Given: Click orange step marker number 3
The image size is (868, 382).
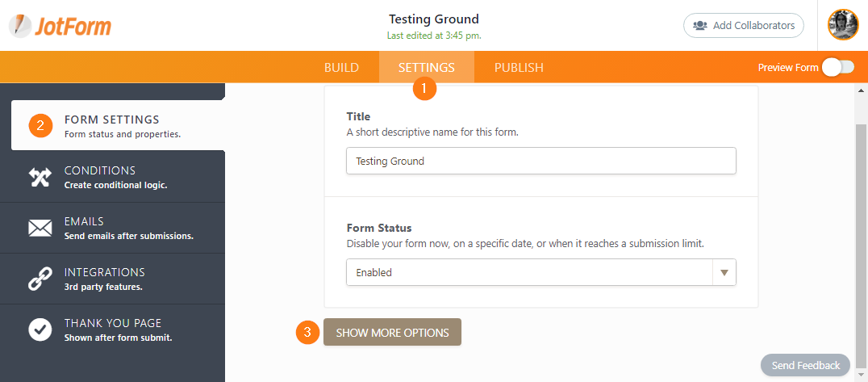Looking at the screenshot, I should (307, 332).
